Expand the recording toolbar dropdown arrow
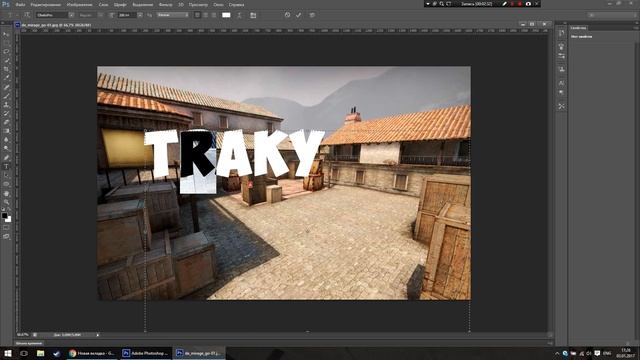This screenshot has height=360, width=640. point(428,4)
